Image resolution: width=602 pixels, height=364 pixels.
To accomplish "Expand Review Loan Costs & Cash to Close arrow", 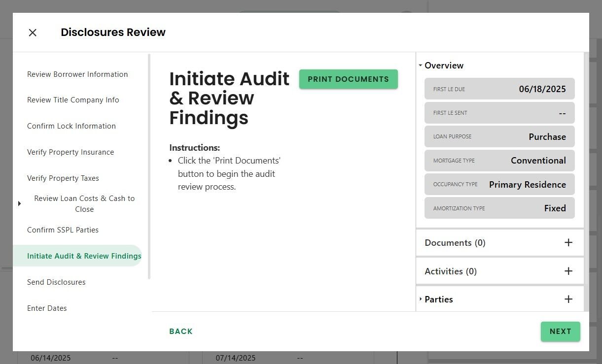I will coord(19,203).
